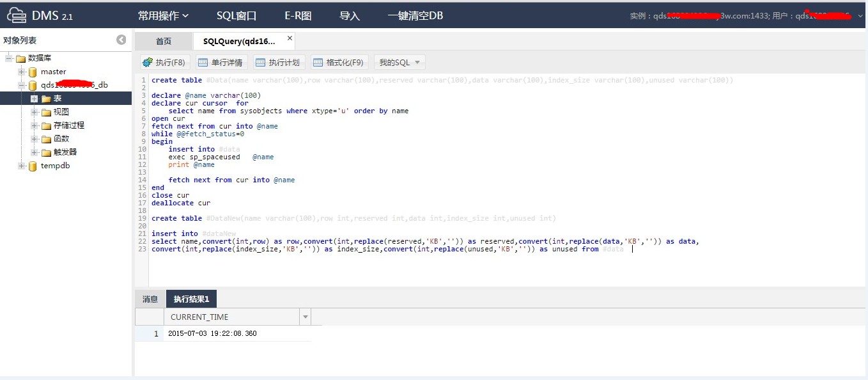Screen dimensions: 868x380
Task: Collapse the object list panel arrow
Action: click(121, 40)
